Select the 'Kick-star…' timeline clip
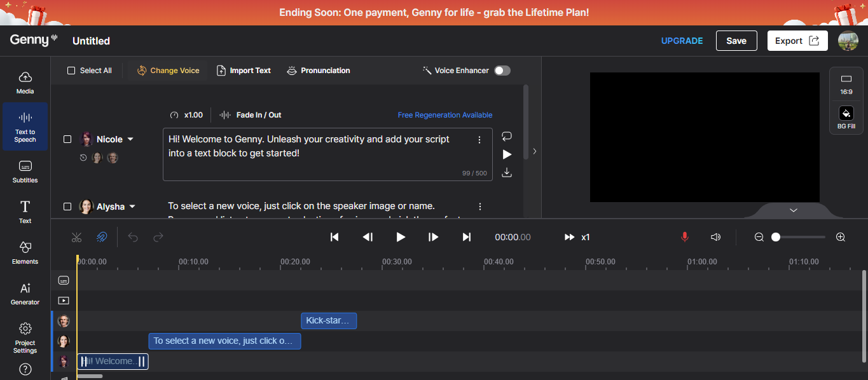868x380 pixels. [328, 321]
